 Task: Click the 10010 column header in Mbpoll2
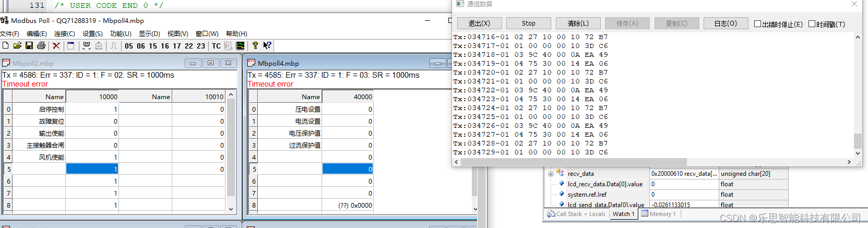coord(199,97)
